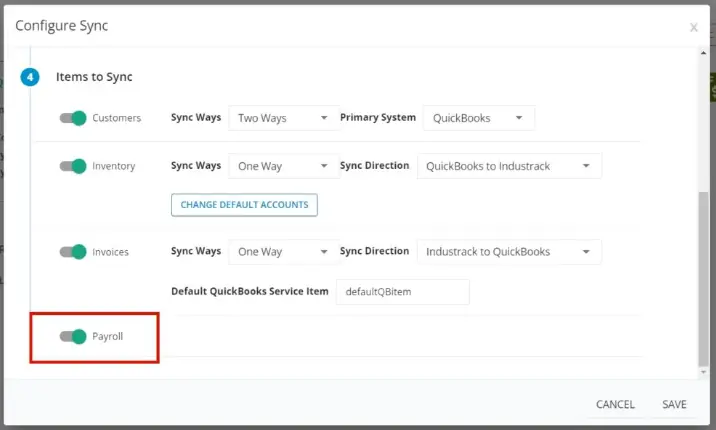Disable the Payroll sync switch

click(x=73, y=336)
